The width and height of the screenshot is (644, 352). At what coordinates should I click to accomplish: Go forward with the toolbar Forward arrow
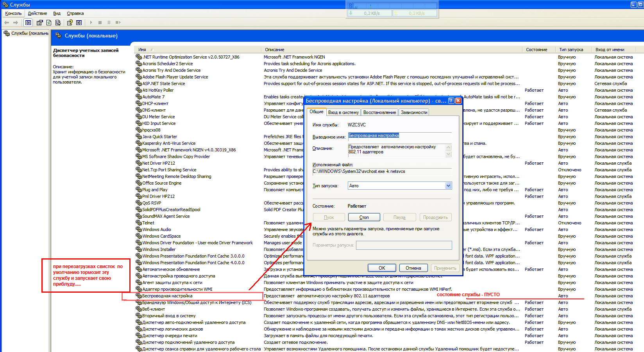click(x=16, y=23)
